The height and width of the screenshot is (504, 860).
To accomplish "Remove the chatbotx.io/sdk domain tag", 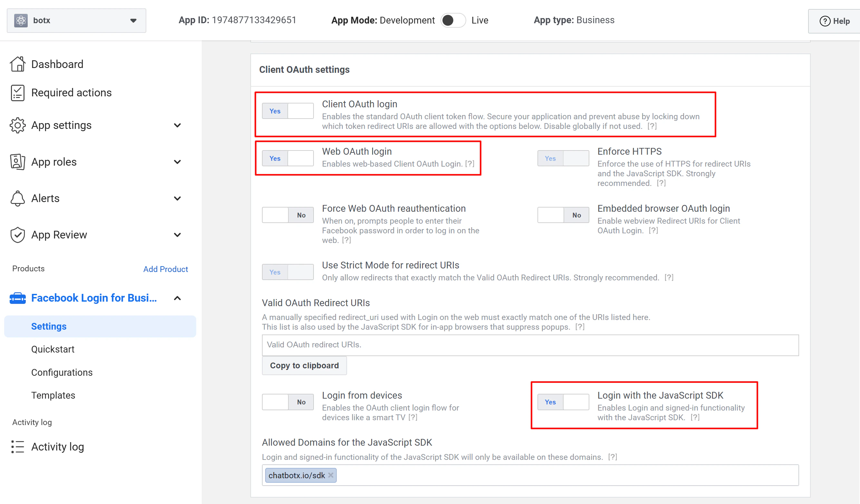I will point(331,475).
